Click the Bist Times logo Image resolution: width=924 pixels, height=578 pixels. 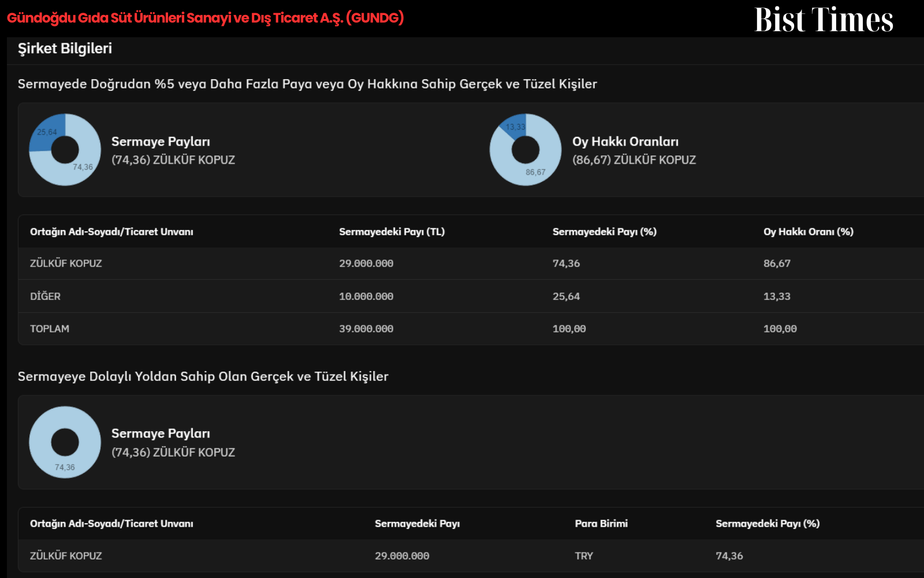tap(824, 19)
